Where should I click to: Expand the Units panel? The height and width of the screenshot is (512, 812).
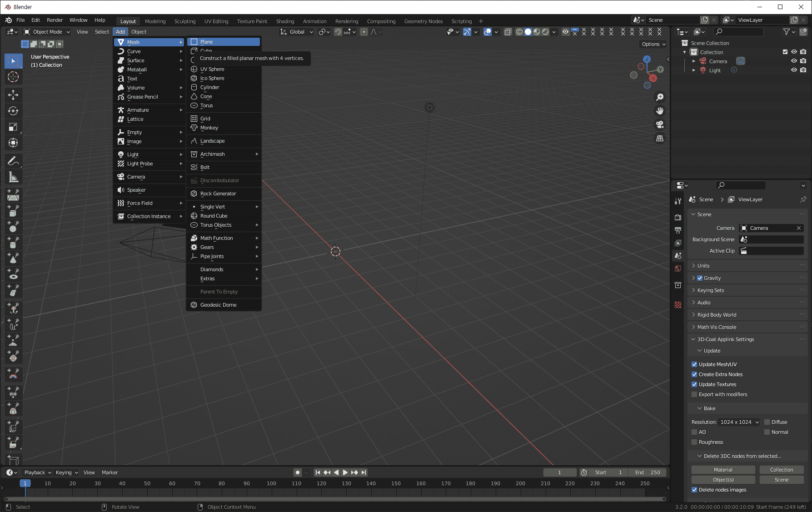pos(747,266)
